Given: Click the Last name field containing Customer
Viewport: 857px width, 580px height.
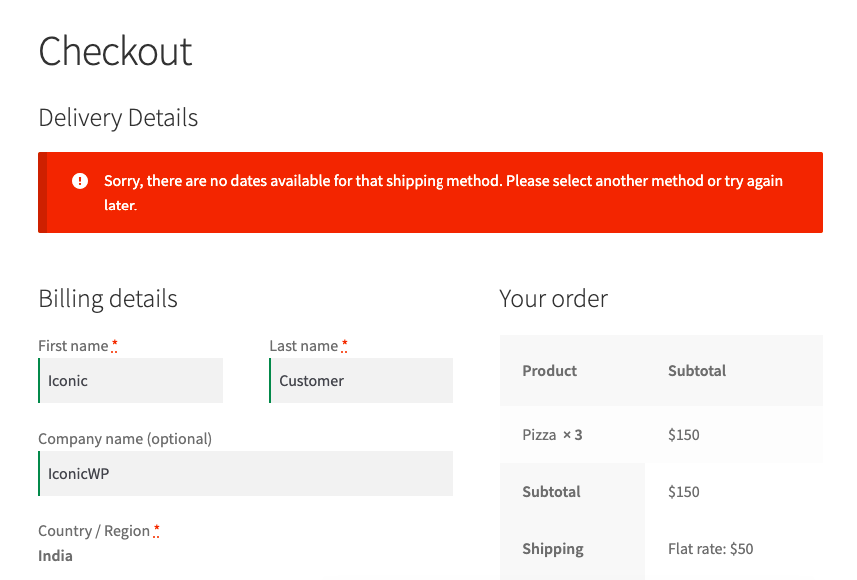Looking at the screenshot, I should coord(360,380).
